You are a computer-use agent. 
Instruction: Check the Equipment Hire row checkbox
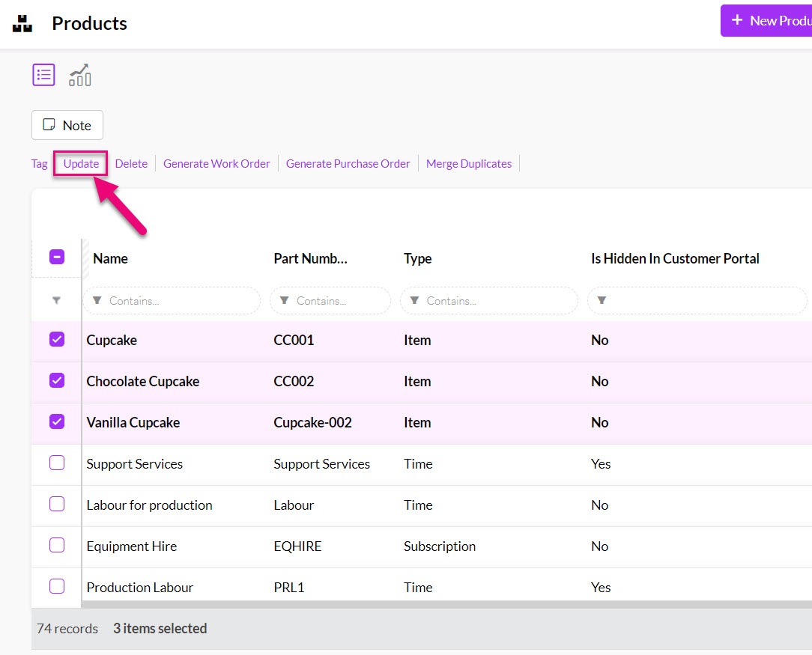coord(57,545)
